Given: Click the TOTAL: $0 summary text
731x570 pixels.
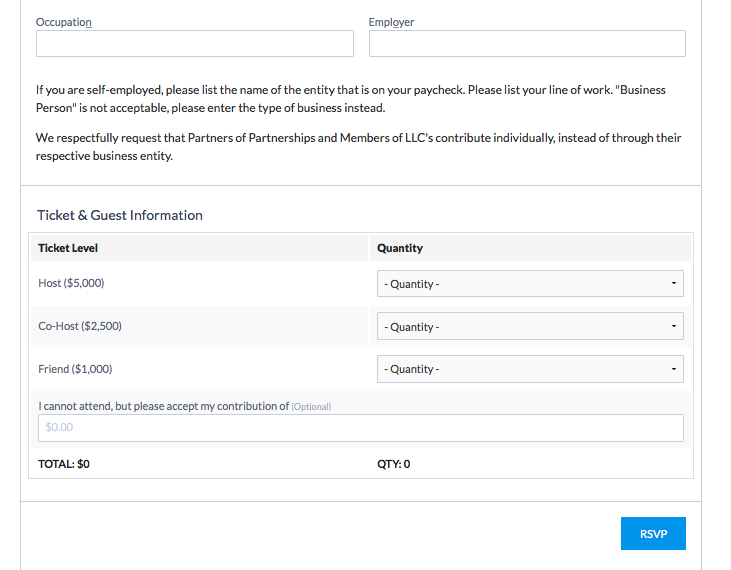Looking at the screenshot, I should [x=64, y=464].
